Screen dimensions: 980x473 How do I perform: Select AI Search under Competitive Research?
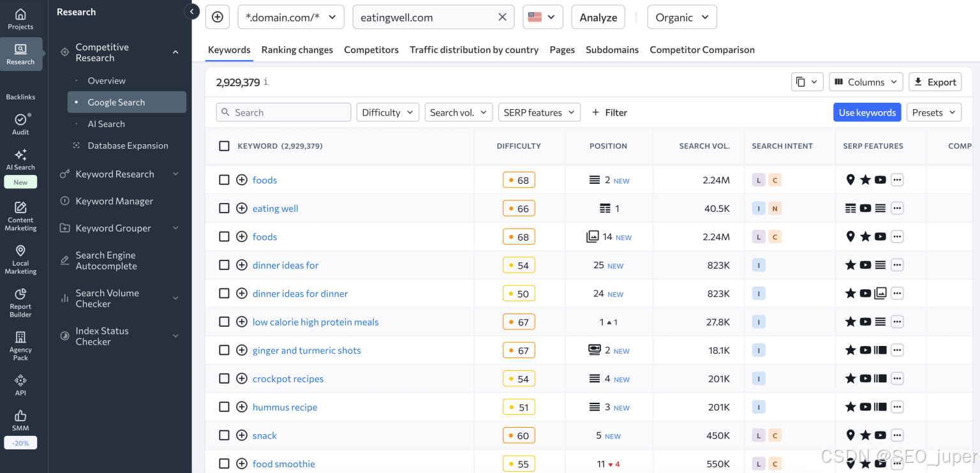[107, 124]
